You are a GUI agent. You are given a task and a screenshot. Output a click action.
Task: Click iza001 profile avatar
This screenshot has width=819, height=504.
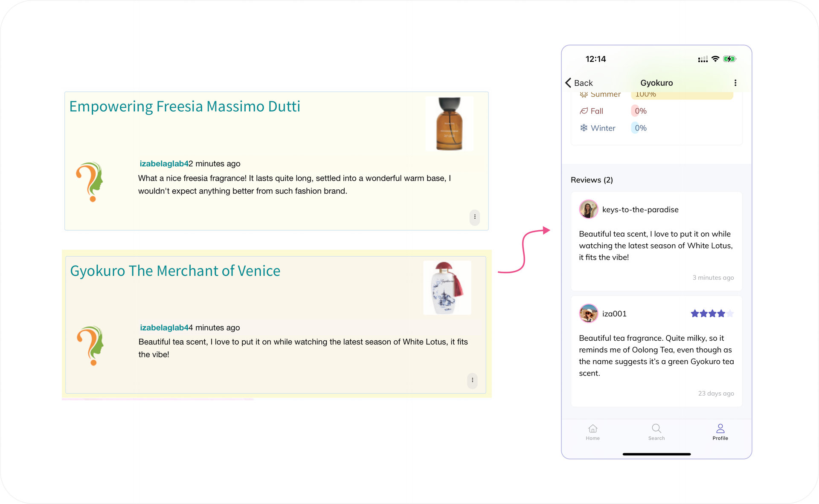click(x=588, y=313)
